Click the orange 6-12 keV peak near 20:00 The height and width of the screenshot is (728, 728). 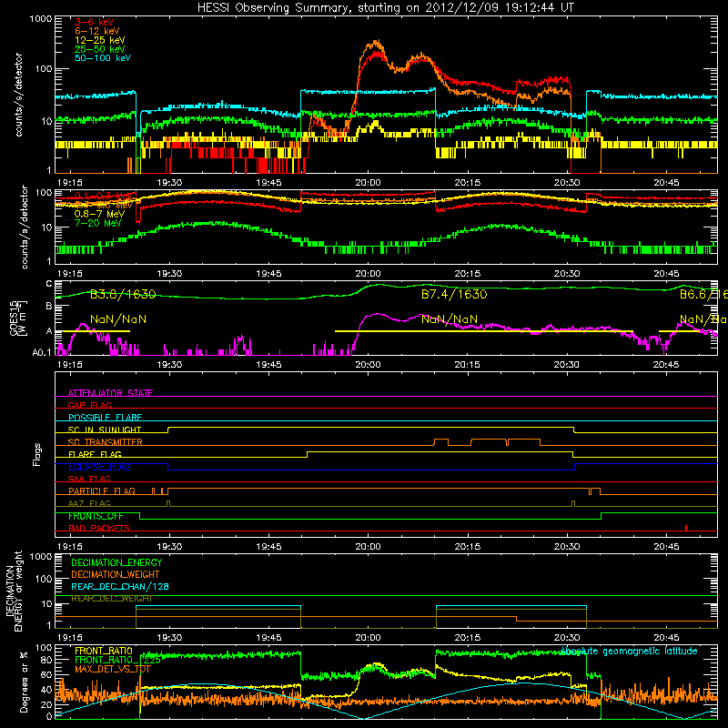[x=375, y=43]
